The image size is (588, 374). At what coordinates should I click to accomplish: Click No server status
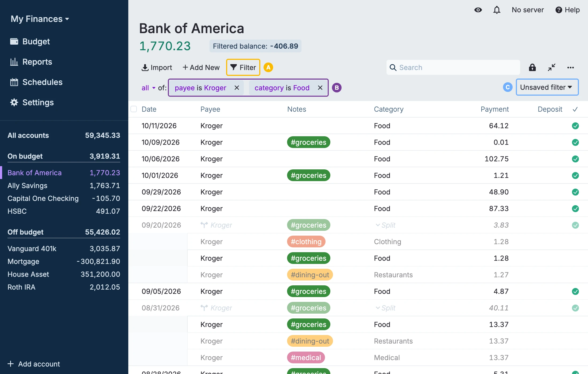528,10
